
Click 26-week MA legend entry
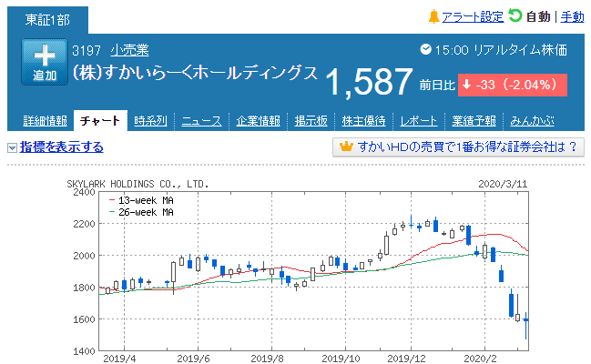141,212
